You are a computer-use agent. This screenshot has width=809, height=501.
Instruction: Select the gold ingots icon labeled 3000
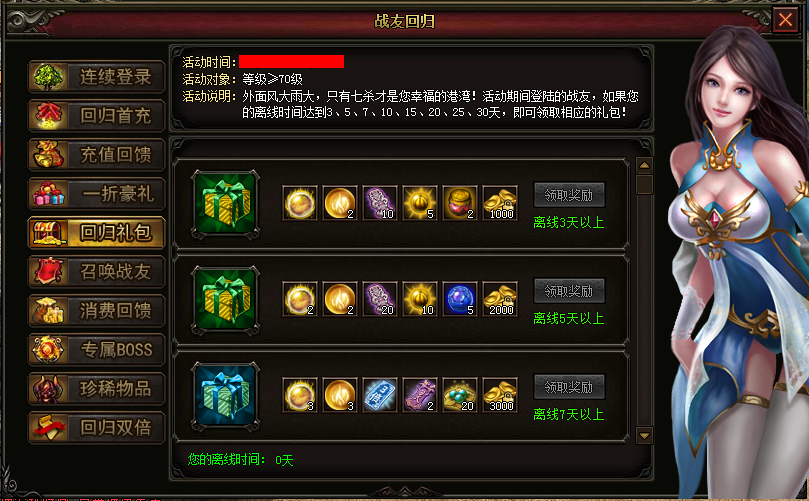coord(500,395)
